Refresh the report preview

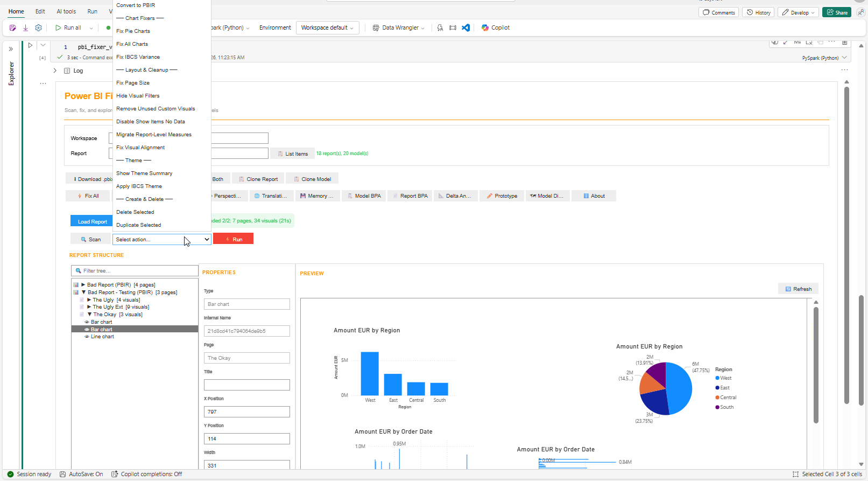click(798, 289)
